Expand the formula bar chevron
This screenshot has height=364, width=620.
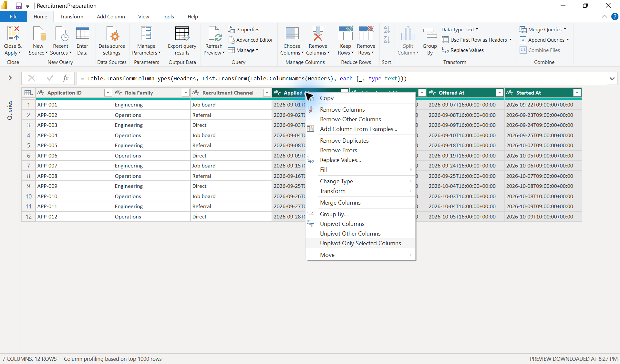point(612,78)
